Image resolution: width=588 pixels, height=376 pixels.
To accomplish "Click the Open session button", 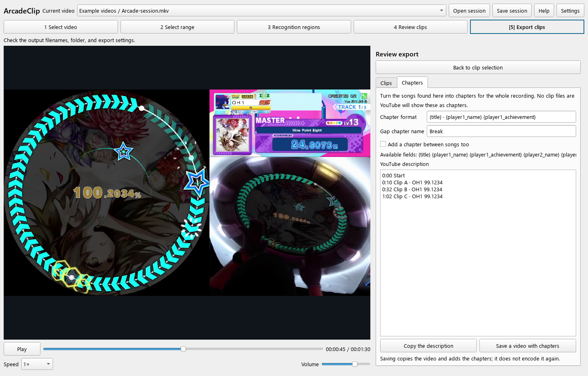I will coord(469,11).
